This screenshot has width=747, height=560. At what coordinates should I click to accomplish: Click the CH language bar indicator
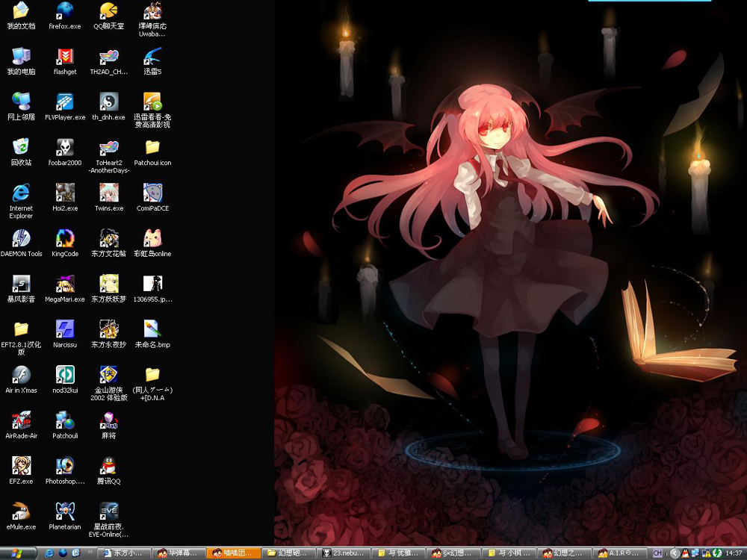[x=657, y=553]
